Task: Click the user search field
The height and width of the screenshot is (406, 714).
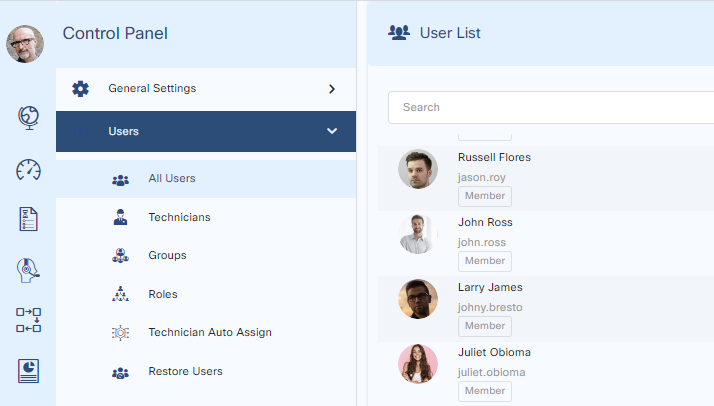Action: coord(550,108)
